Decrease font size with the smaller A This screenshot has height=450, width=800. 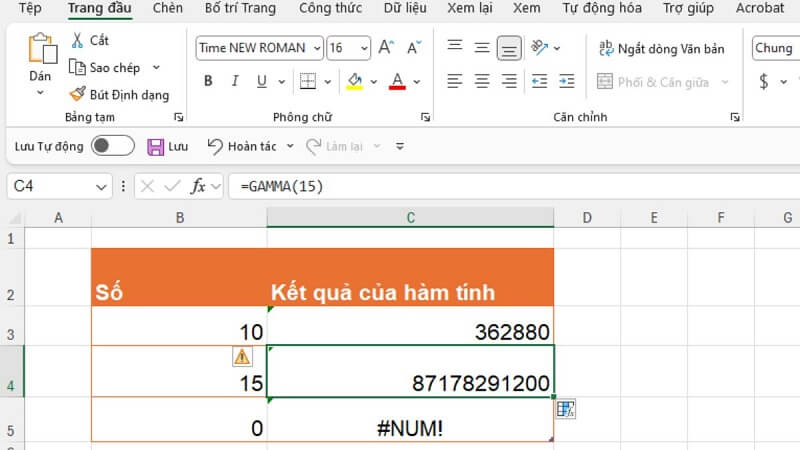pyautogui.click(x=414, y=48)
